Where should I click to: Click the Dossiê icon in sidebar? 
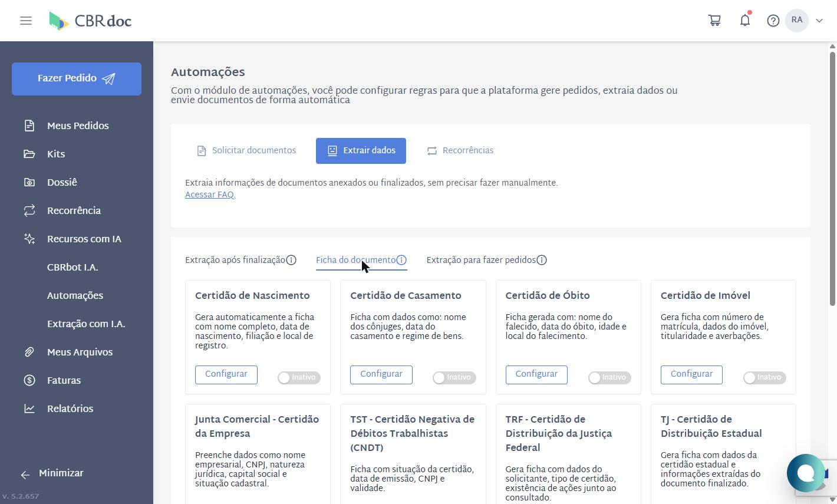(x=29, y=182)
